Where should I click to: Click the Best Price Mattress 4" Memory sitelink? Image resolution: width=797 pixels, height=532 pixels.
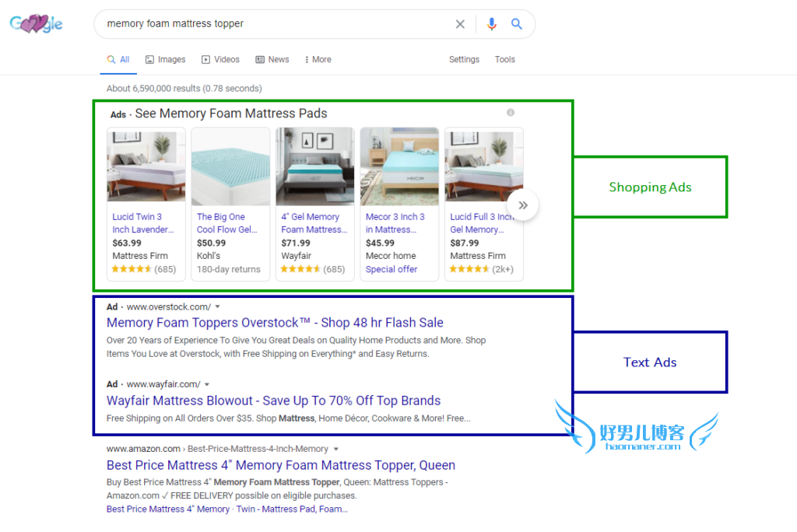click(x=168, y=509)
